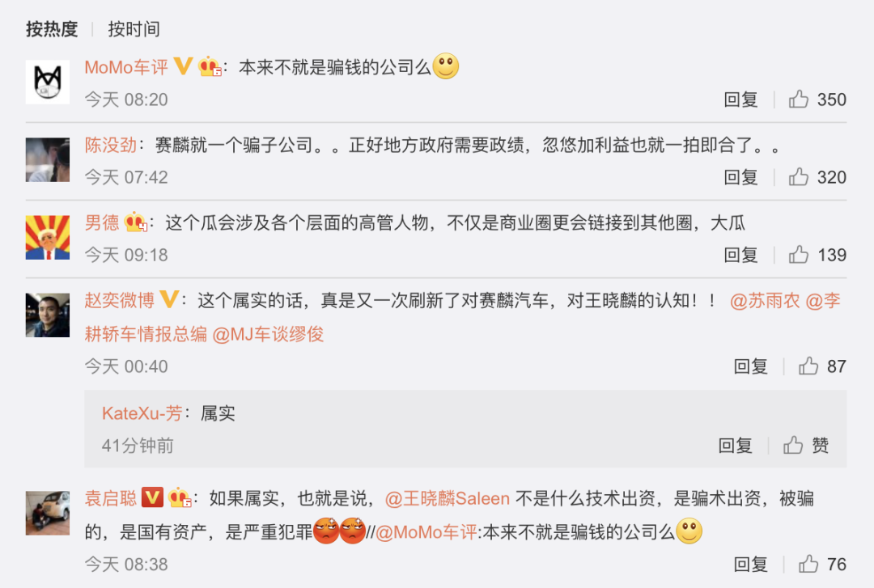Like 男德's comment with 139 likes
Screen dimensions: 874x588
(x=798, y=255)
